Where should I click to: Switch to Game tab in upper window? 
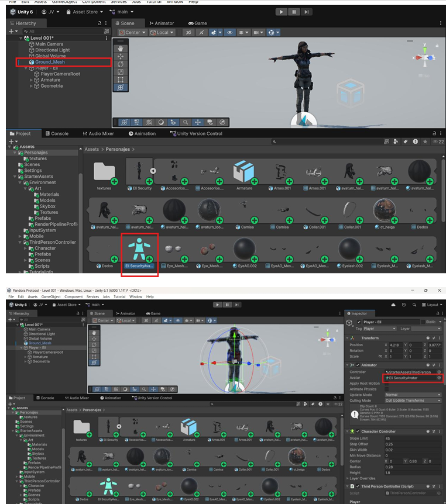198,23
